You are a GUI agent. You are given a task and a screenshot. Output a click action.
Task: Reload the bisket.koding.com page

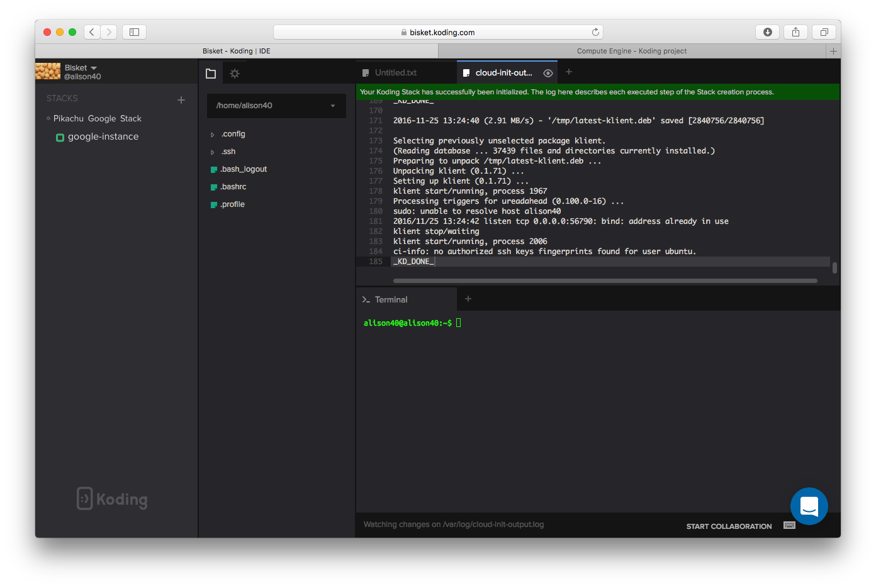(x=595, y=32)
